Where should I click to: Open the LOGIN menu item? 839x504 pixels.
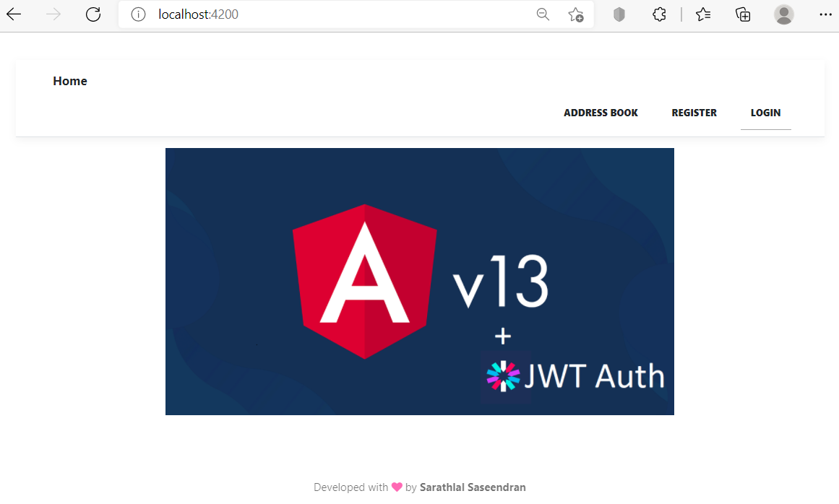pos(766,113)
